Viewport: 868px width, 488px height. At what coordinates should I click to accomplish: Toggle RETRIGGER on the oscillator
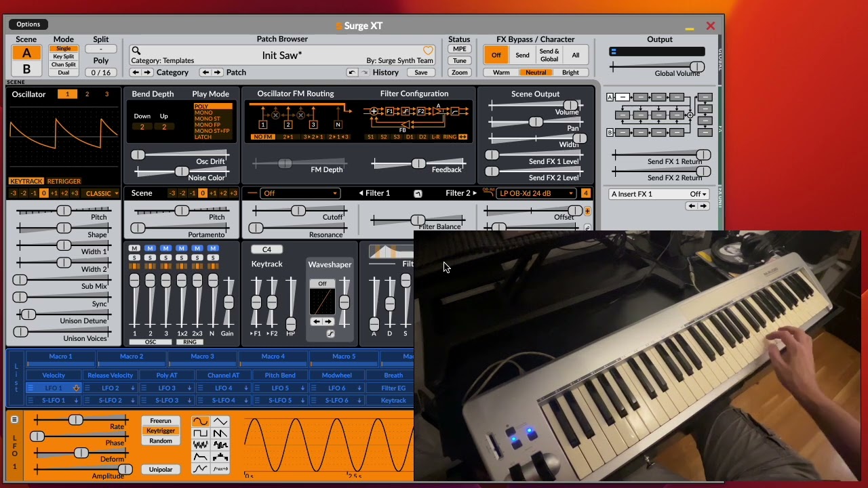click(64, 182)
